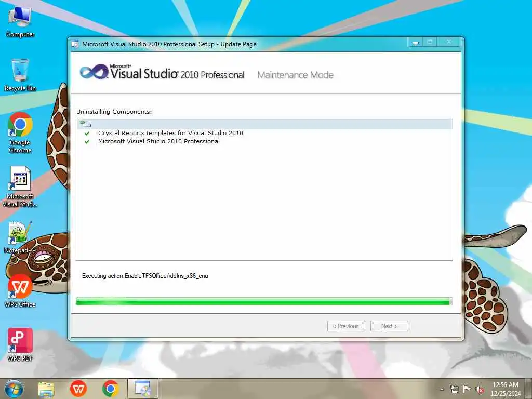Screen dimensions: 532x399
Task: Click the Executing action status text
Action: pyautogui.click(x=145, y=276)
